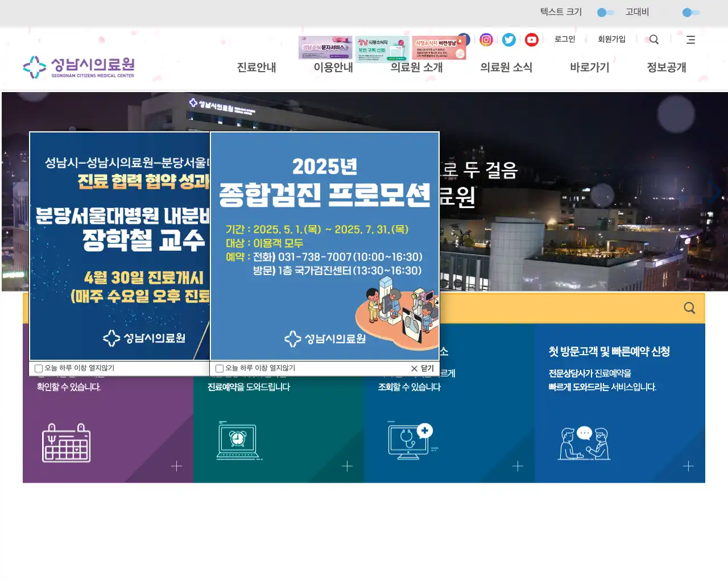Viewport: 728px width, 582px height.
Task: Click the 비전성남 banner thumbnail
Action: [439, 48]
